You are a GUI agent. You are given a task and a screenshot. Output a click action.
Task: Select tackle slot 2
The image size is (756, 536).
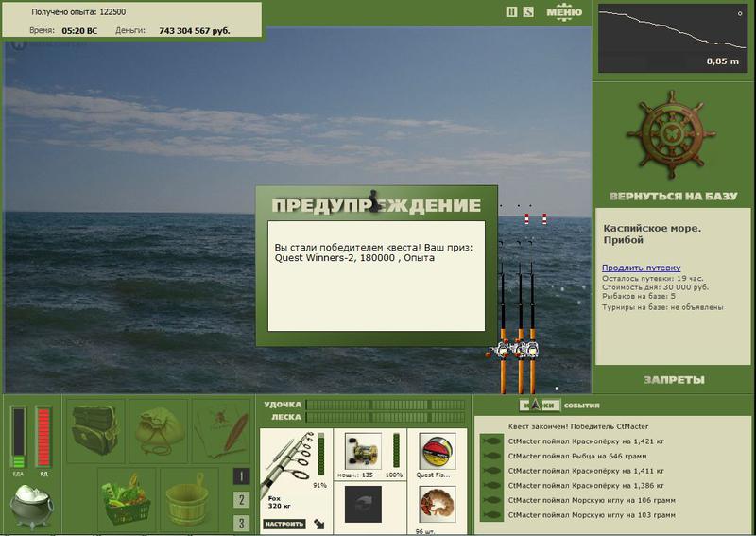coord(242,499)
